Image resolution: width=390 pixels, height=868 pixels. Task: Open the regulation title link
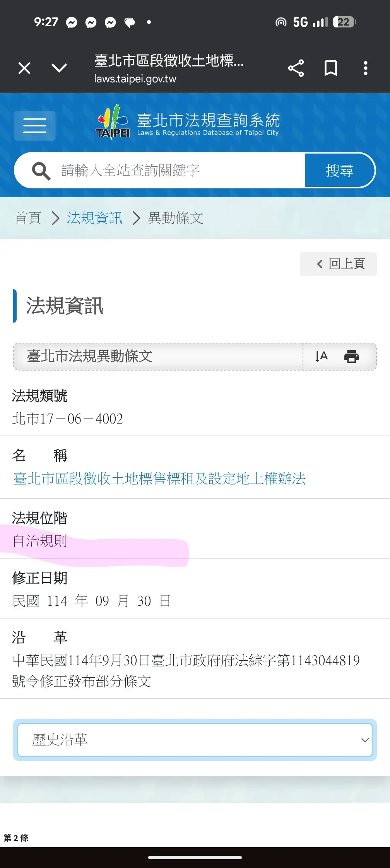[159, 479]
